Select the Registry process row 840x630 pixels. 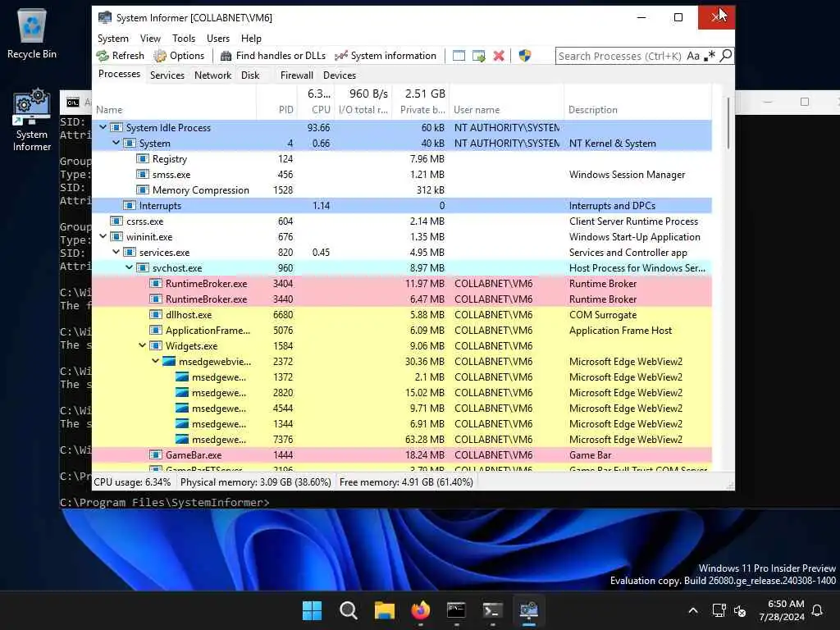point(402,158)
